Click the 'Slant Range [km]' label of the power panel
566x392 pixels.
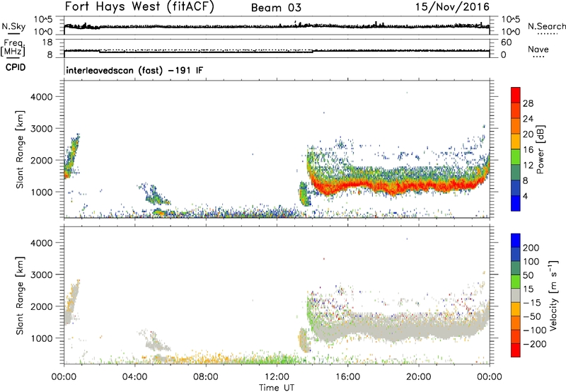[x=20, y=149]
